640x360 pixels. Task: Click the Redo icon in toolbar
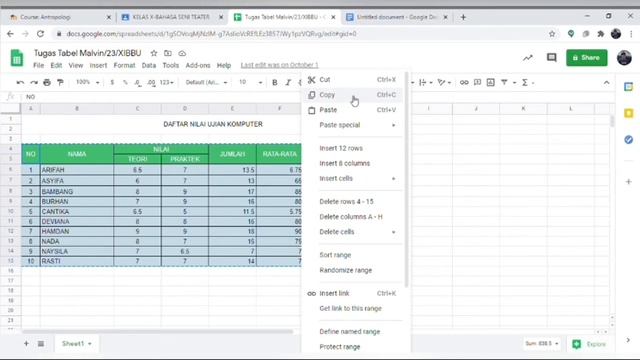click(x=34, y=82)
